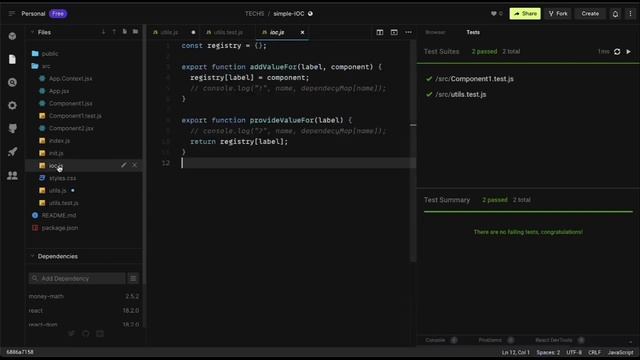Screen dimensions: 640x360
Task: Click the TECHS breadcrumb link
Action: 254,13
